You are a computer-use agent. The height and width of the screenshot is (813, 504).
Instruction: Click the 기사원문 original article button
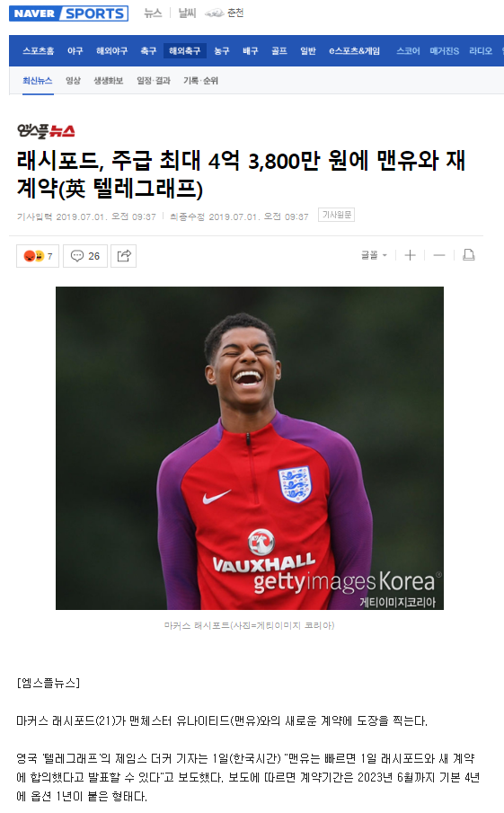pos(337,215)
